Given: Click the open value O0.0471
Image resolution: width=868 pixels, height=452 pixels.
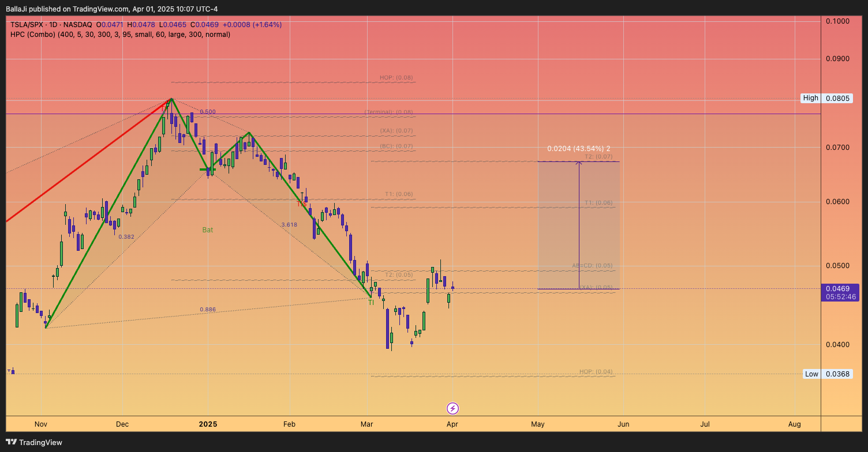Looking at the screenshot, I should pyautogui.click(x=110, y=25).
